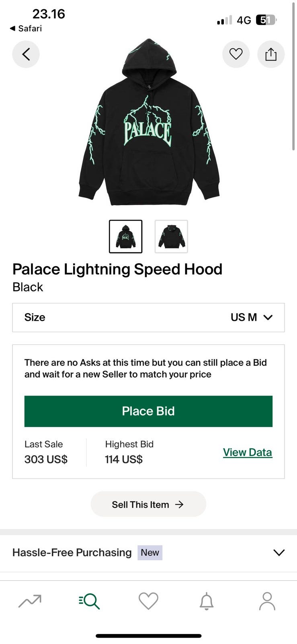Tap the Highest Bid 114 US$ value

[x=124, y=459]
